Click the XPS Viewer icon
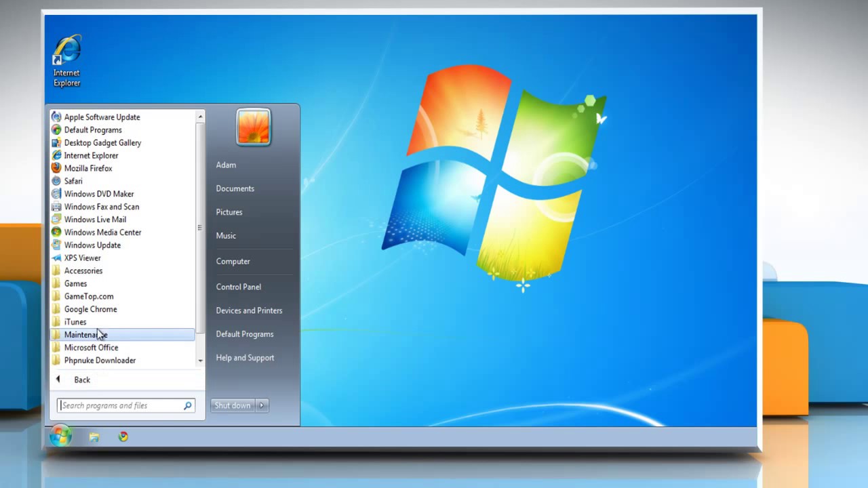Image resolution: width=868 pixels, height=488 pixels. click(x=56, y=258)
